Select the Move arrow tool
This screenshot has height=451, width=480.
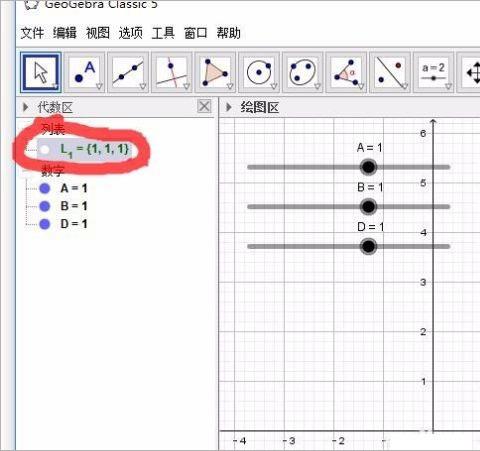pos(41,72)
